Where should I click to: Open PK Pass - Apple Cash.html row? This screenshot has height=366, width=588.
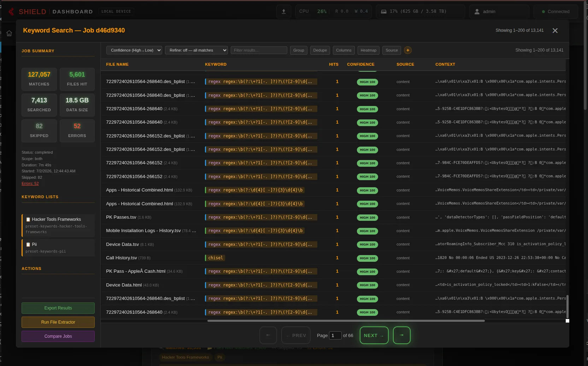coord(333,271)
